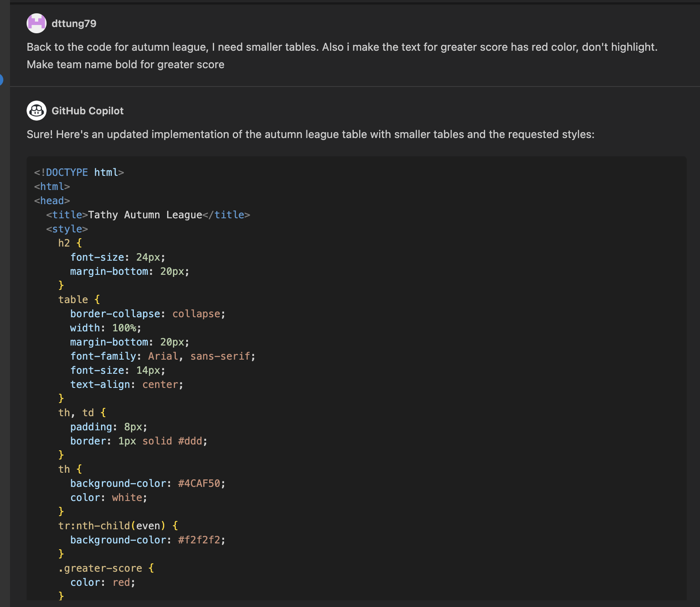Click the .greater-score class selector
700x607 pixels.
[x=100, y=568]
